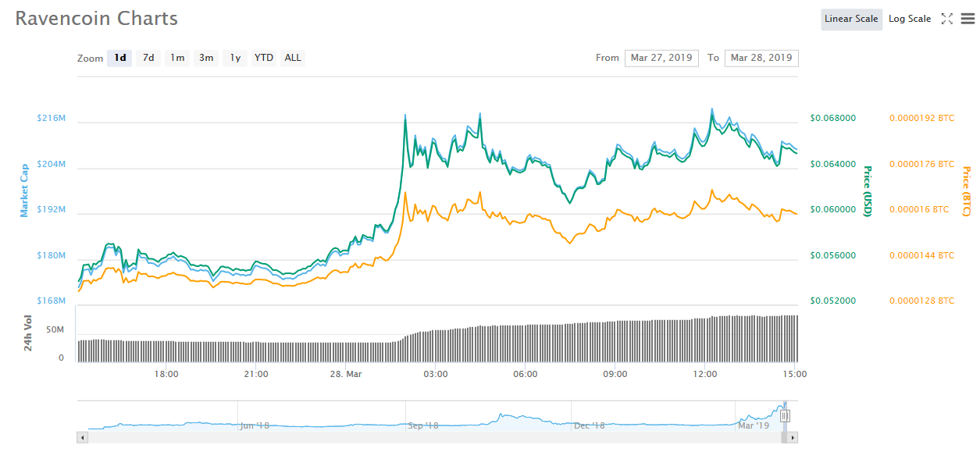Screen dimensions: 980x452
Task: Click the 0.0000144 BTC tick
Action: click(921, 255)
